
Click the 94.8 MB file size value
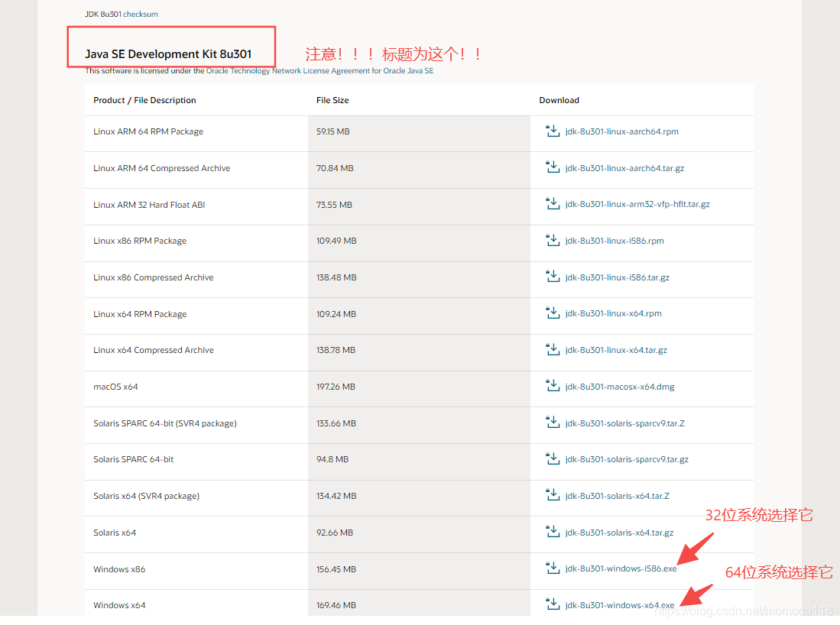click(332, 459)
